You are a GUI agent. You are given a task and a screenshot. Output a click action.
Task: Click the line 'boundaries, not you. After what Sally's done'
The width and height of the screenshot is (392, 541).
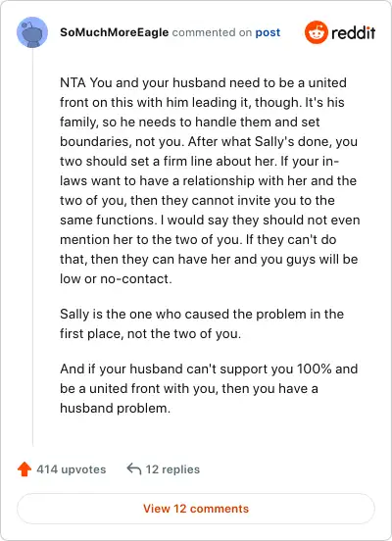click(209, 141)
